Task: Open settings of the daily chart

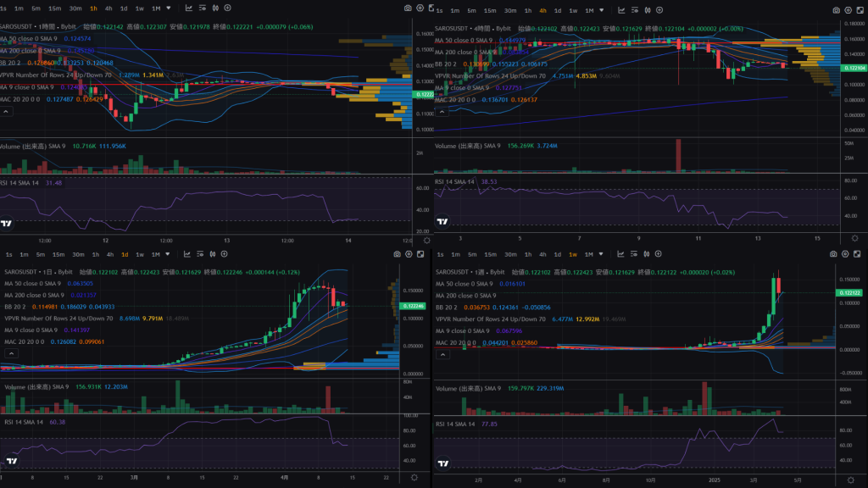Action: click(x=409, y=254)
